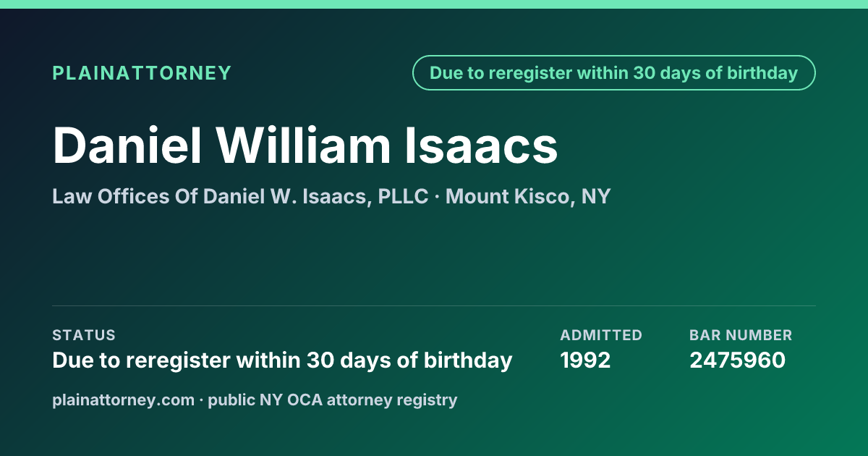Open the plainattorney.com footer link
This screenshot has width=868, height=456.
pyautogui.click(x=123, y=400)
